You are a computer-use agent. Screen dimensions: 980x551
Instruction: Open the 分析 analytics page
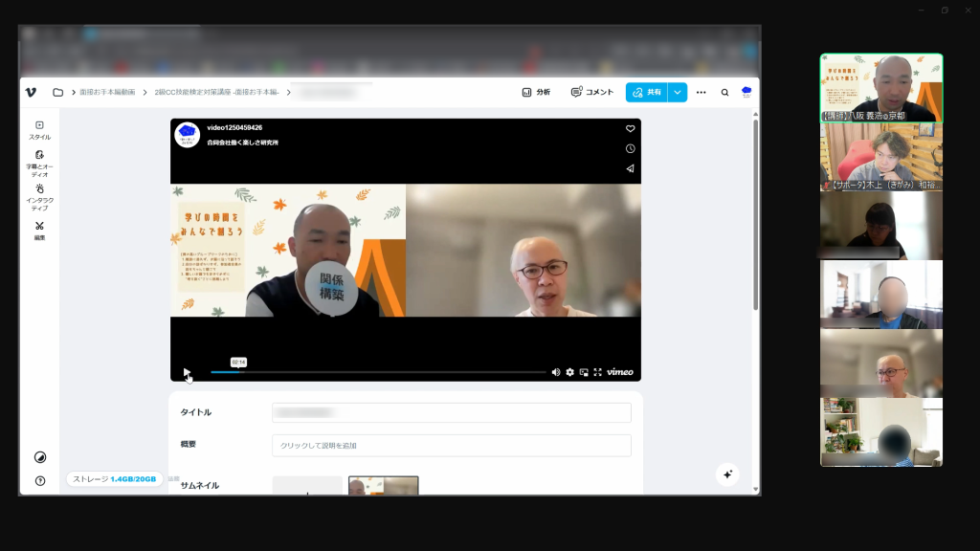coord(536,92)
